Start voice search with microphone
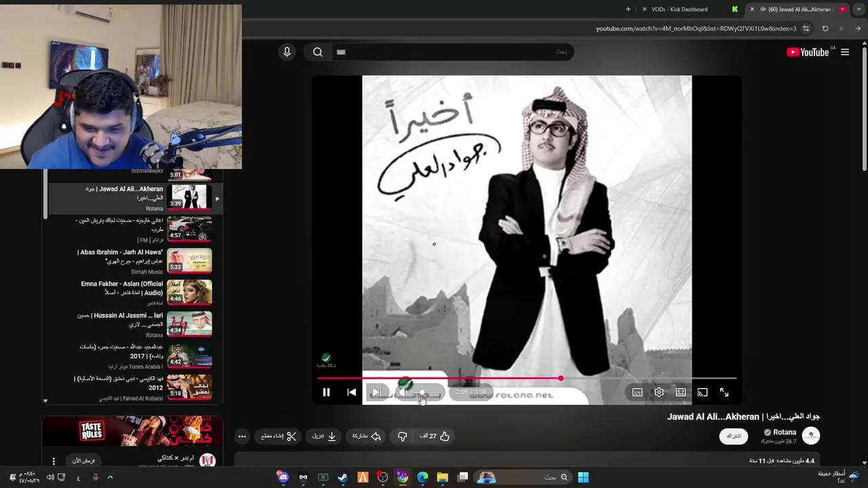The width and height of the screenshot is (868, 488). [287, 52]
